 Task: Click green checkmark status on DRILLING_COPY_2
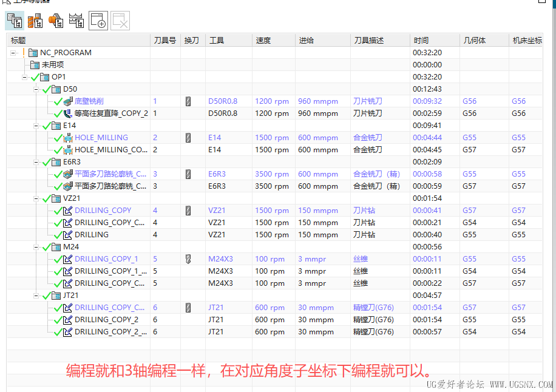pyautogui.click(x=58, y=320)
